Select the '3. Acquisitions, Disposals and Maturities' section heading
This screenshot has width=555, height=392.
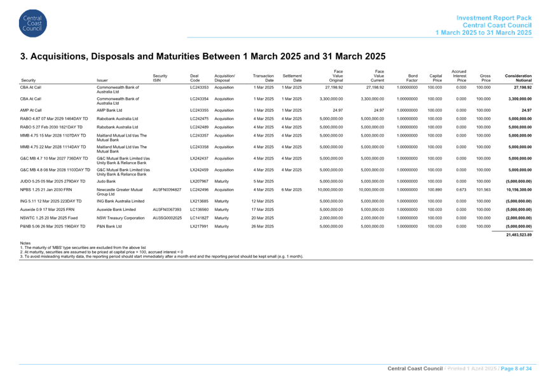point(203,57)
